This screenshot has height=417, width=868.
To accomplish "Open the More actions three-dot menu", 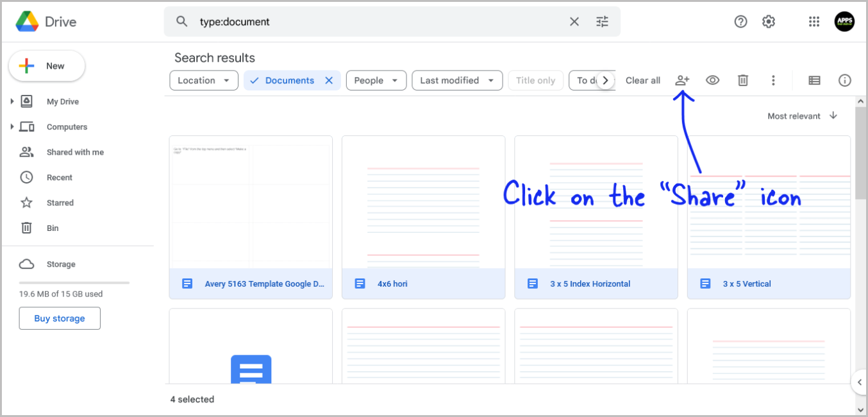I will click(x=774, y=80).
